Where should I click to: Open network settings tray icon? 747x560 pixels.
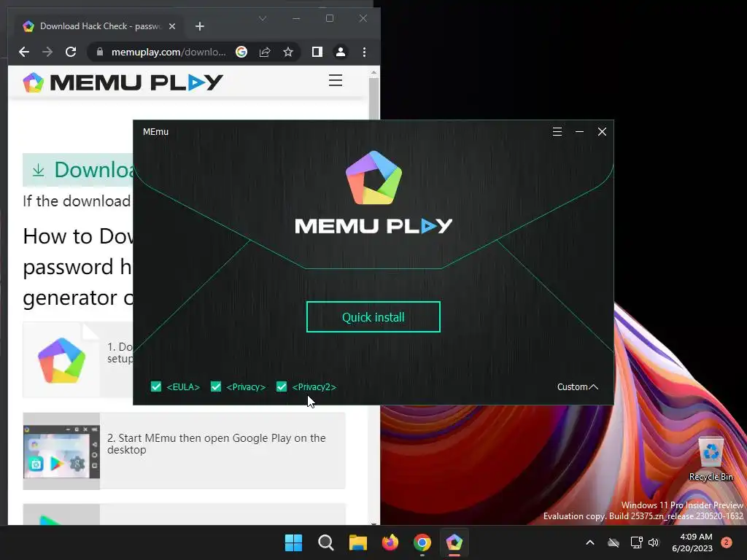[x=636, y=542]
